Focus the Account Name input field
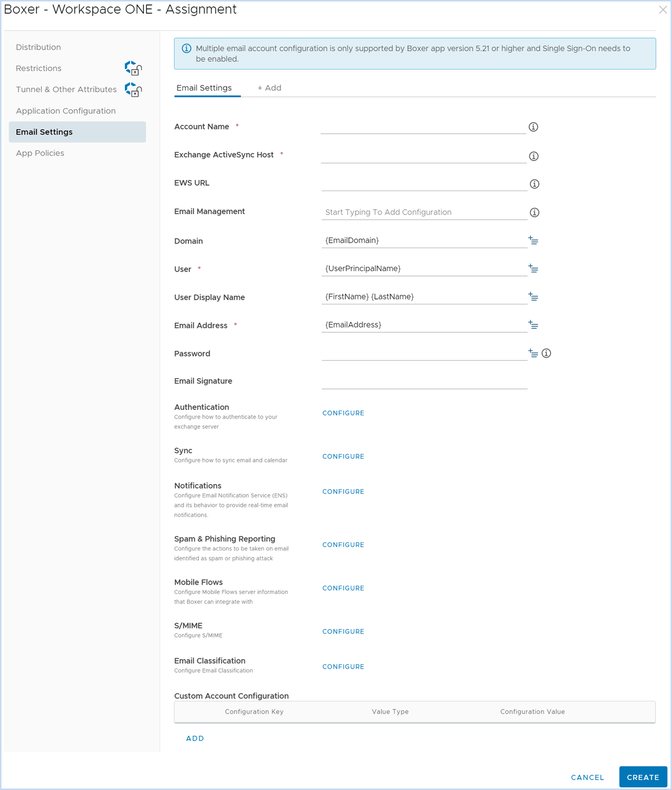This screenshot has width=672, height=790. click(x=423, y=127)
